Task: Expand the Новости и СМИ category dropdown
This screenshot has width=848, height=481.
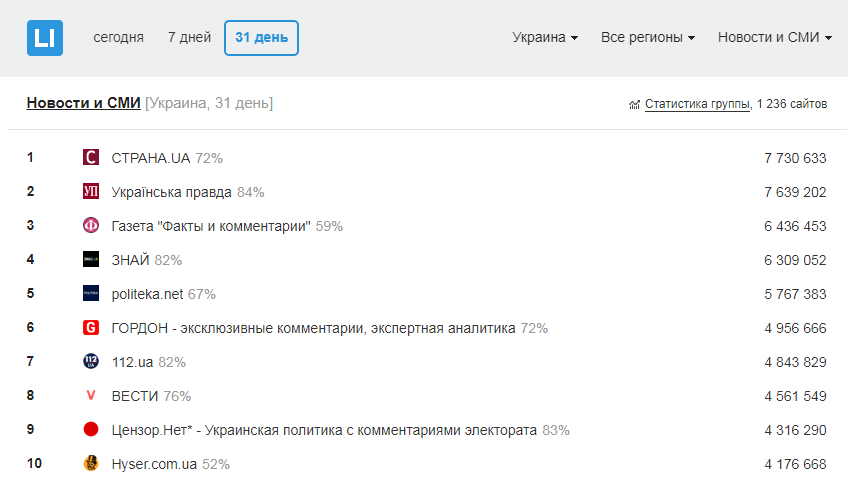Action: pyautogui.click(x=775, y=38)
